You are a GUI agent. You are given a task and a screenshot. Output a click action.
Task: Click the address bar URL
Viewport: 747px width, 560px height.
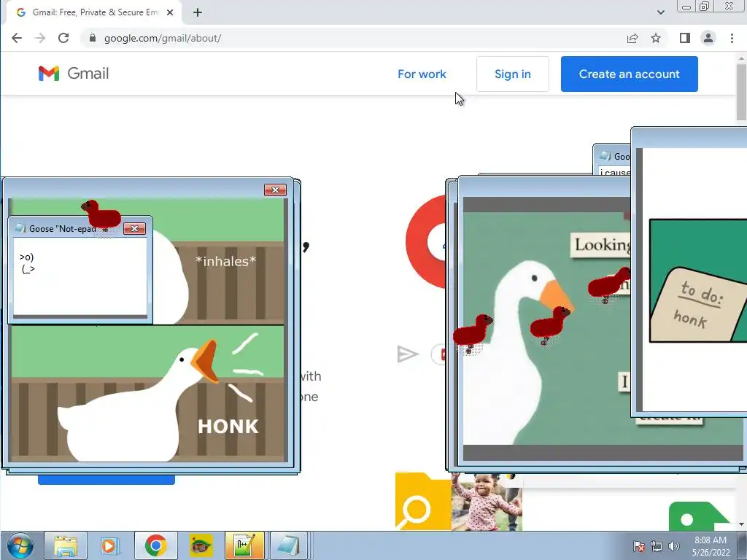tap(163, 38)
